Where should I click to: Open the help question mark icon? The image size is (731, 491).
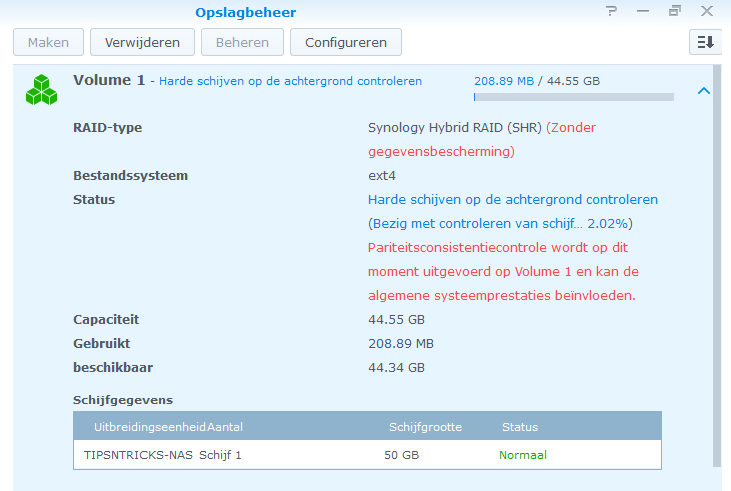611,11
